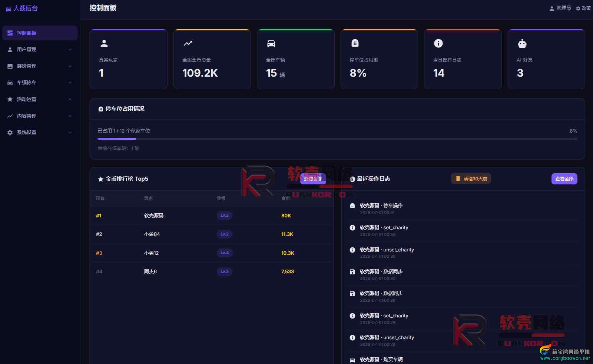Expand the 车辆停车 chevron

pos(70,83)
